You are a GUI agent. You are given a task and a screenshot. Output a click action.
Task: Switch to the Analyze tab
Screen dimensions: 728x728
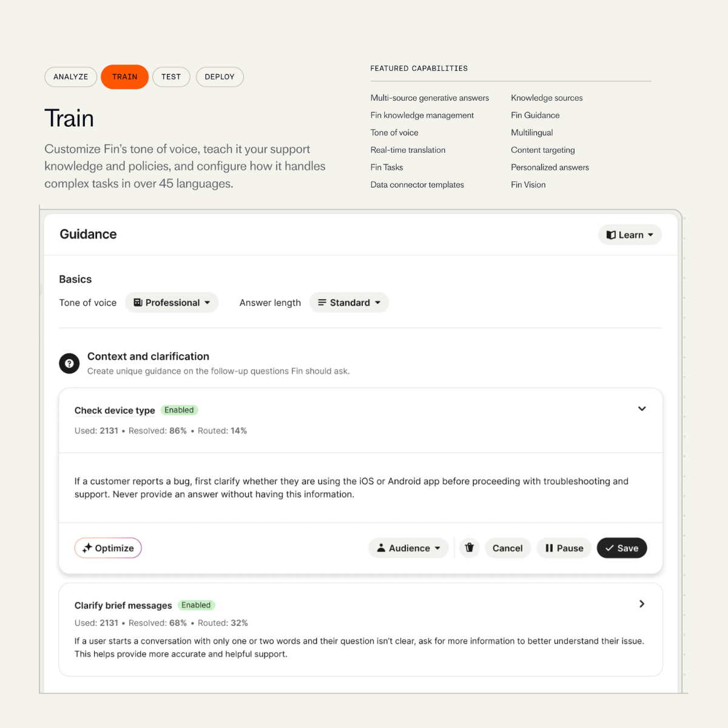[x=71, y=77]
